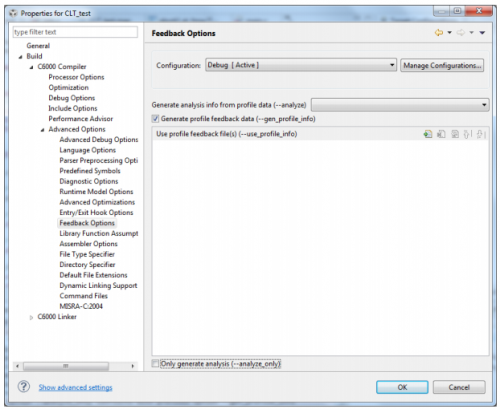Move the feedback file entry down

[481, 134]
